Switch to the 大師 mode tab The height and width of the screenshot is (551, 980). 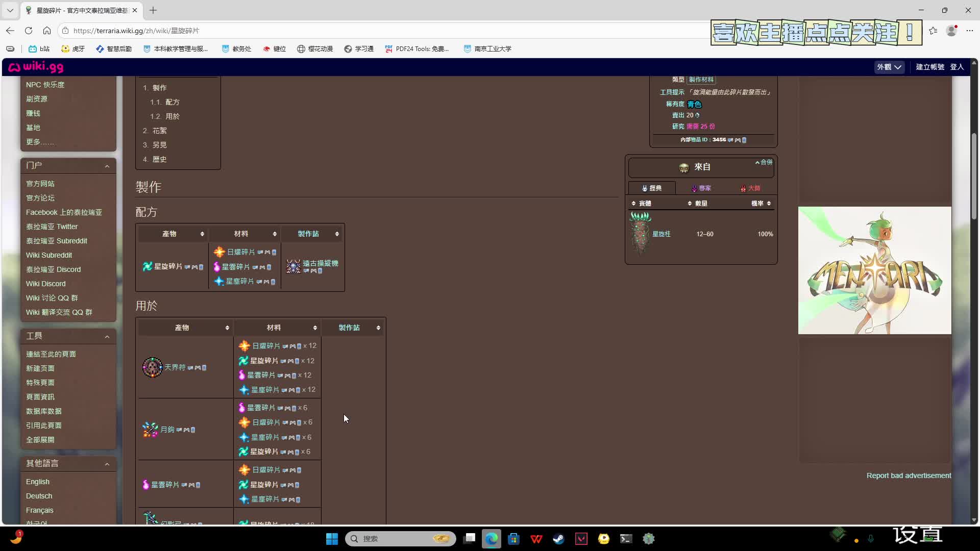point(750,188)
